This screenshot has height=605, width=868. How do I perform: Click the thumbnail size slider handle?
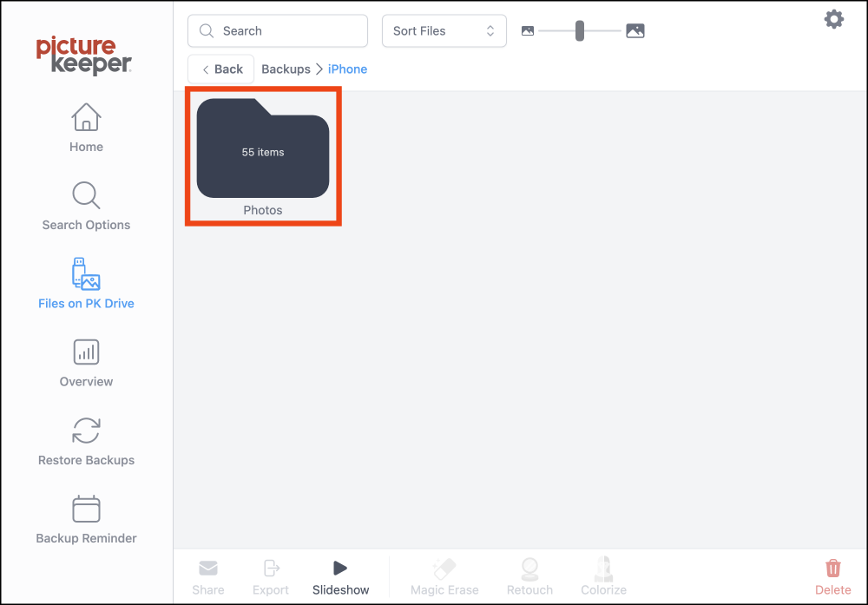[580, 31]
